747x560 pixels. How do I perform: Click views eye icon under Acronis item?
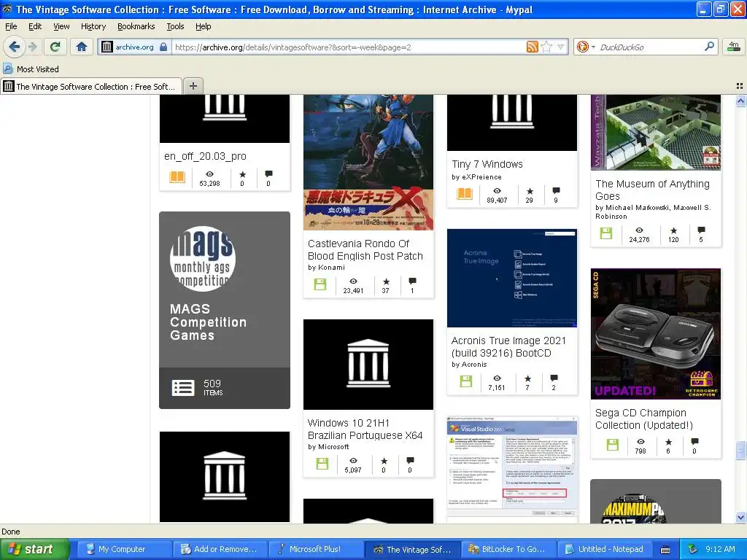pos(496,378)
